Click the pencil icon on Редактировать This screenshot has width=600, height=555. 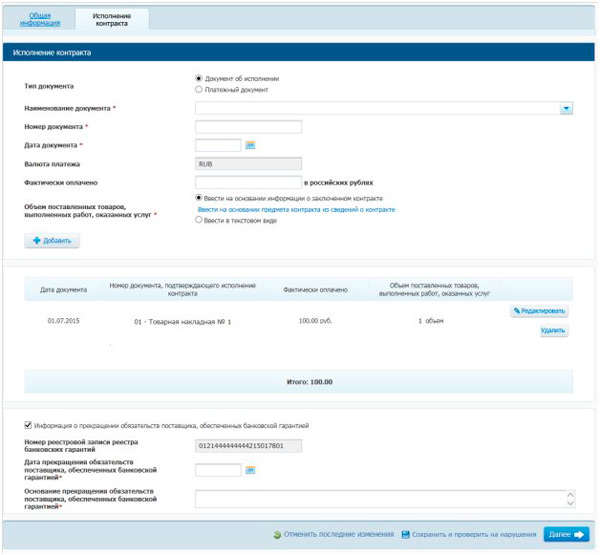click(517, 311)
